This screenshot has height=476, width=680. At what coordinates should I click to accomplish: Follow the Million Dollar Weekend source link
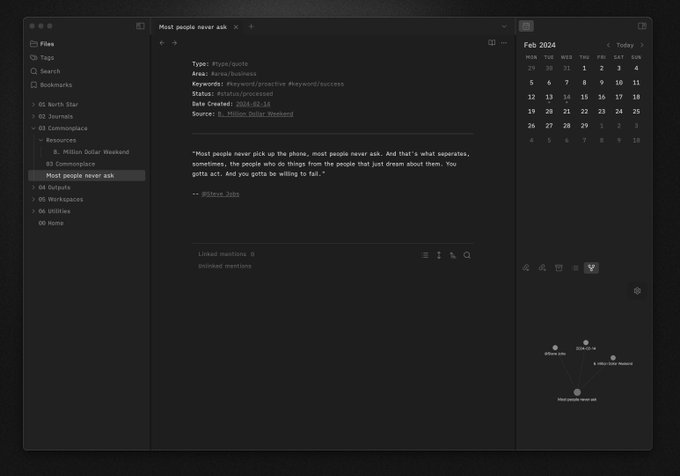tap(255, 114)
